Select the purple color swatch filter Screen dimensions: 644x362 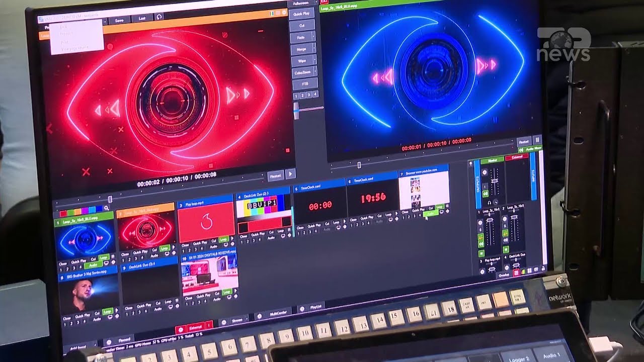tap(85, 211)
